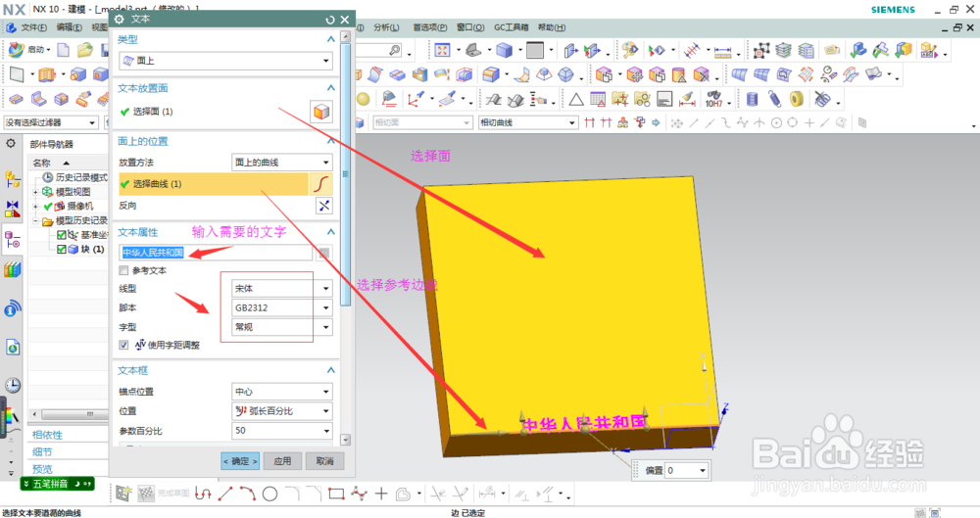Open the Constraint Navigator sidebar tab
The height and width of the screenshot is (518, 980).
[12, 209]
